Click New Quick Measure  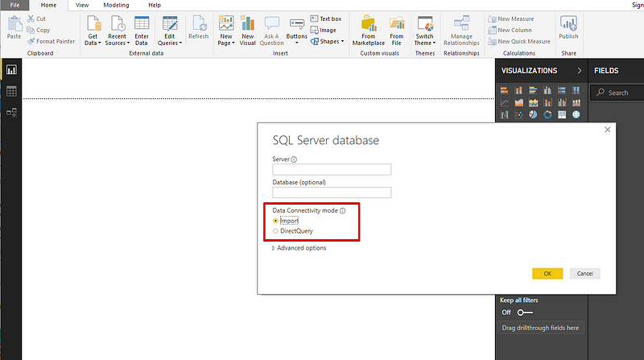[x=519, y=42]
